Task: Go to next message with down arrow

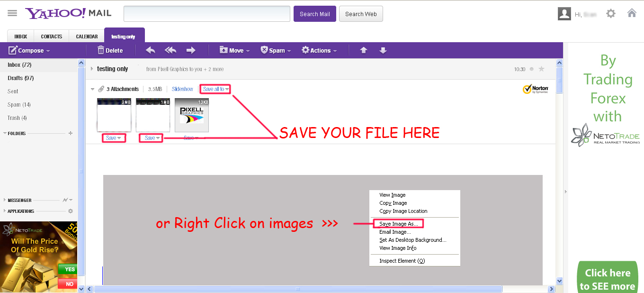Action: pos(383,50)
